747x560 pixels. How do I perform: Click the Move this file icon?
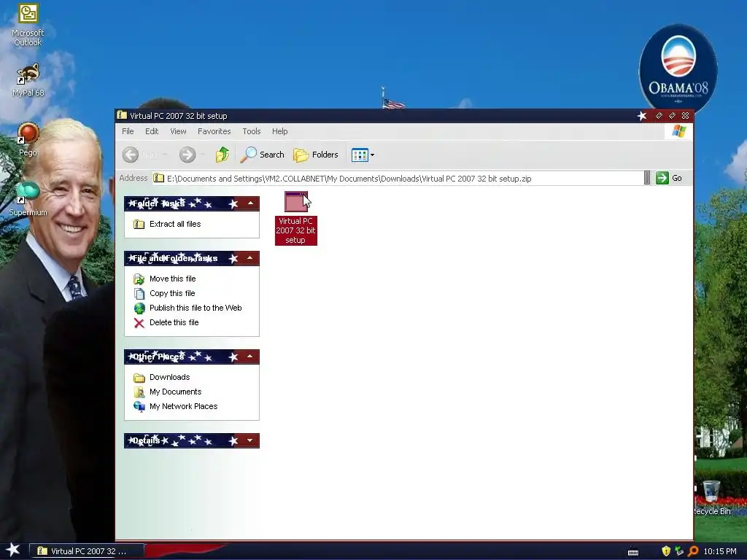[x=139, y=279]
